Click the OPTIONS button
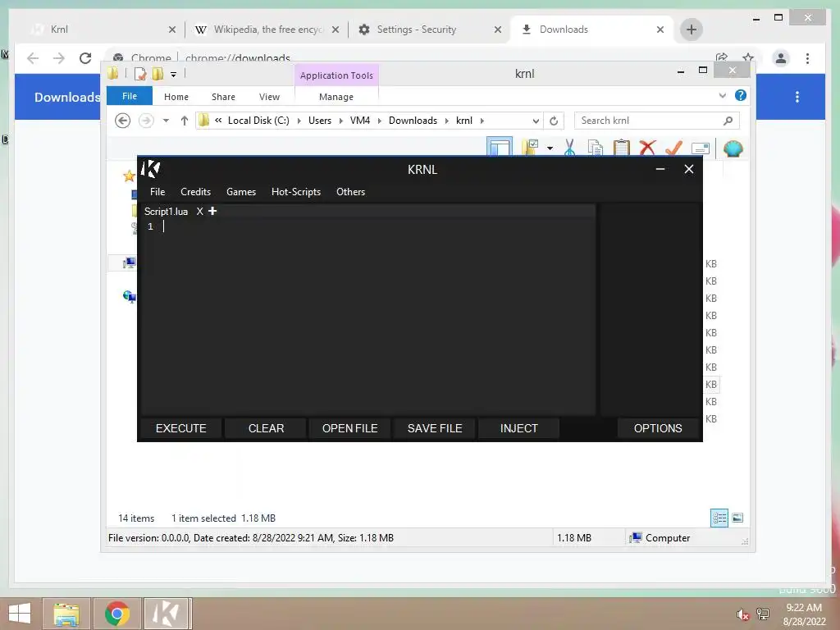Viewport: 840px width, 630px height. click(658, 428)
